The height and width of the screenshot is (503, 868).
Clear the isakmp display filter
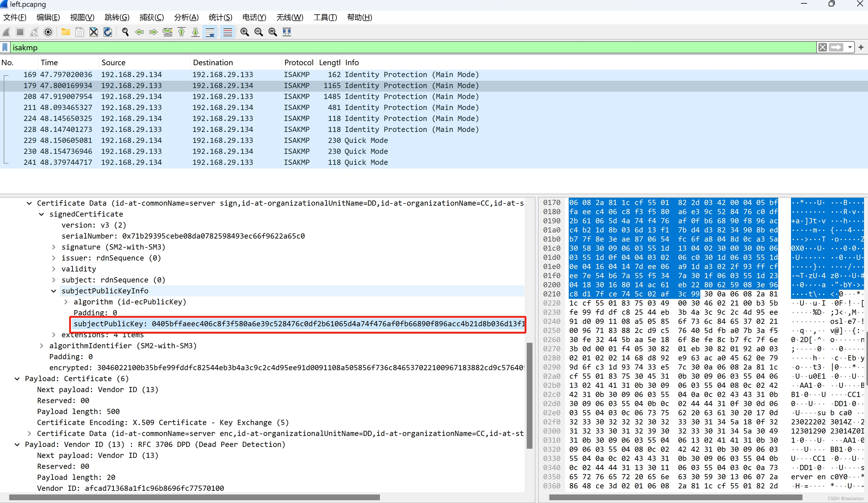[823, 47]
